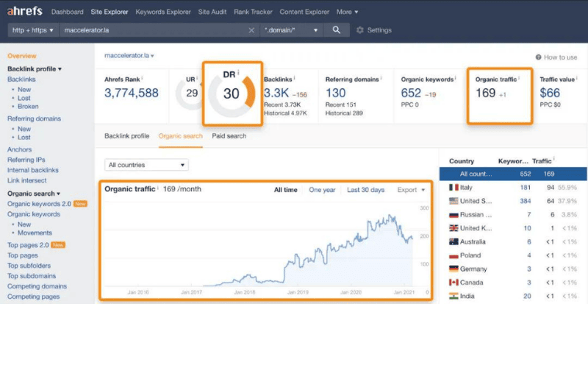Screen dimensions: 588x368
Task: Open Rank Tracker
Action: 253,12
